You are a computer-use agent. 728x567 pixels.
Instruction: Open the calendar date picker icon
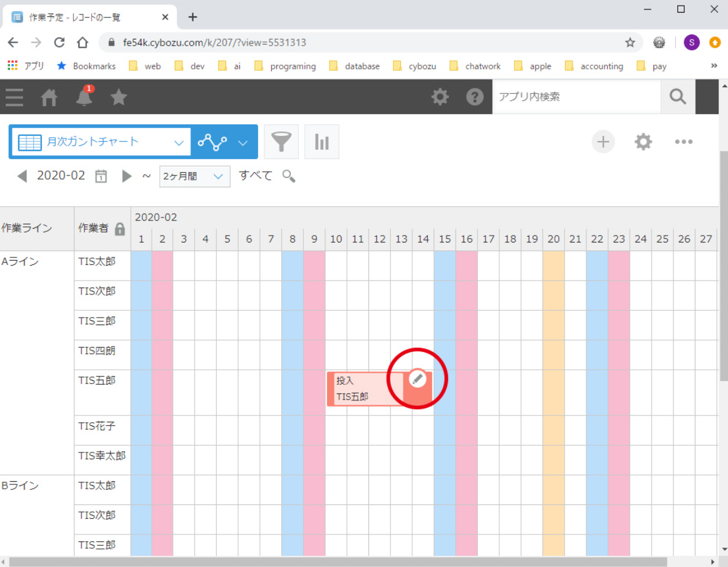101,176
